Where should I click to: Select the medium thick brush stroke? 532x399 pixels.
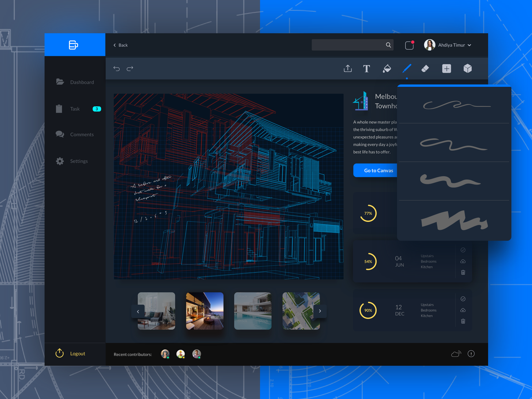(x=450, y=181)
